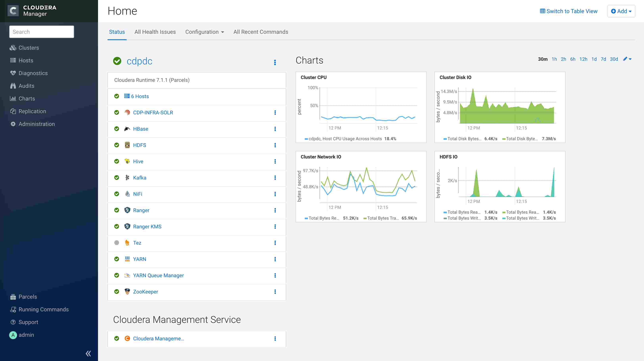
Task: Open the Replication sidebar icon
Action: click(13, 111)
